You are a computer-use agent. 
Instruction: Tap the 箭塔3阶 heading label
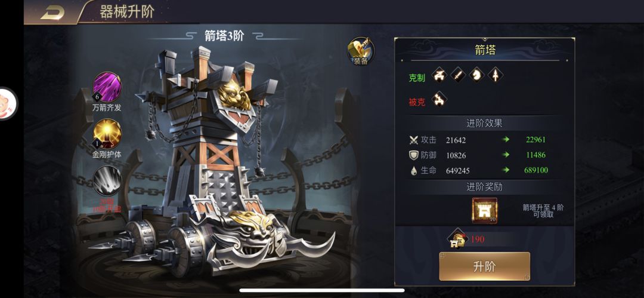(x=224, y=36)
